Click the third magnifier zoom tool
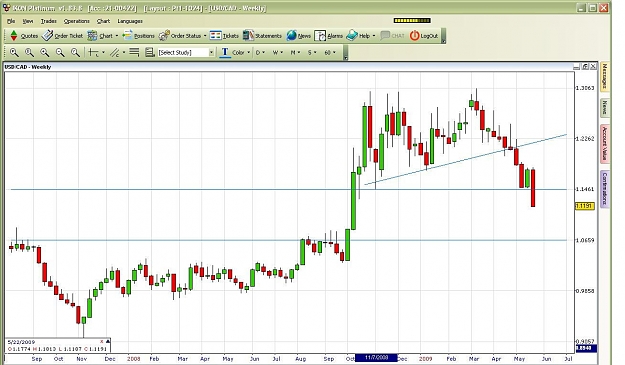 point(45,53)
